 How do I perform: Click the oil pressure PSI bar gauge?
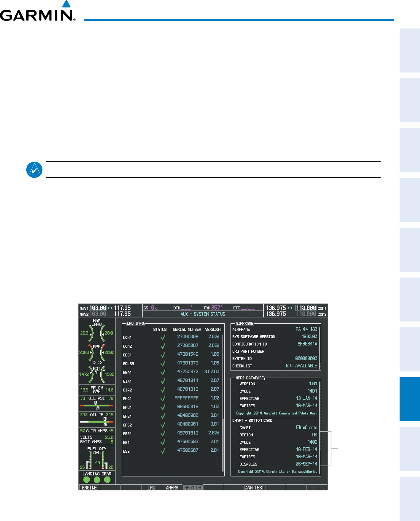pyautogui.click(x=97, y=405)
